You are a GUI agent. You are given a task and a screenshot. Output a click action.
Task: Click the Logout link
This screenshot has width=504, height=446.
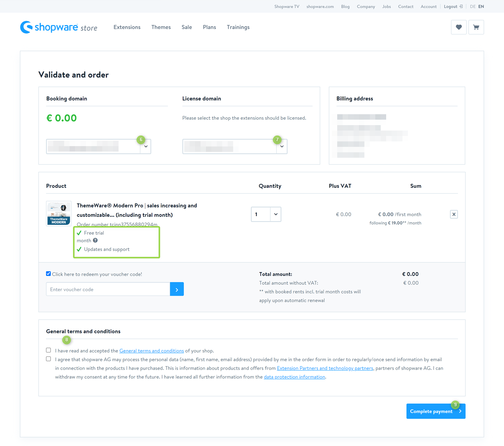[x=453, y=7]
